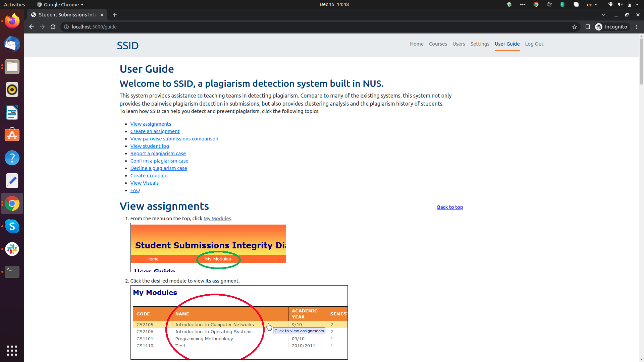Screen dimensions: 644x362
Task: View site information icon in address bar
Action: [x=66, y=27]
